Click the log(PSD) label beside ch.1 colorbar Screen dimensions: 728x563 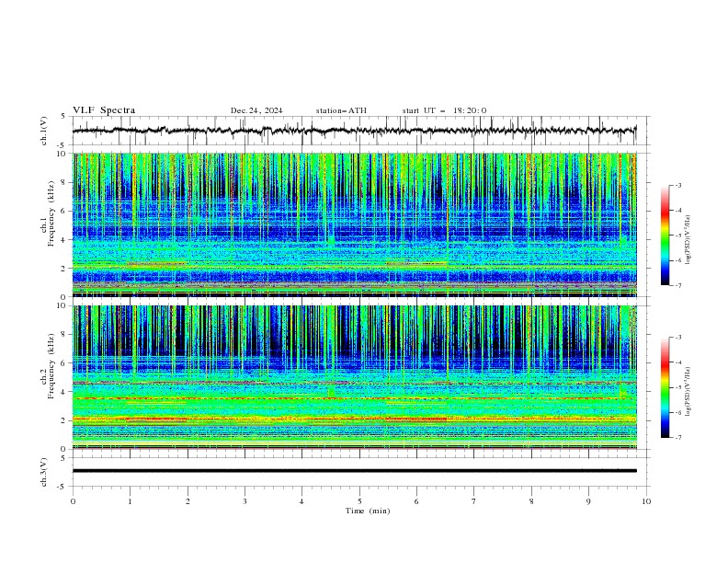point(688,240)
